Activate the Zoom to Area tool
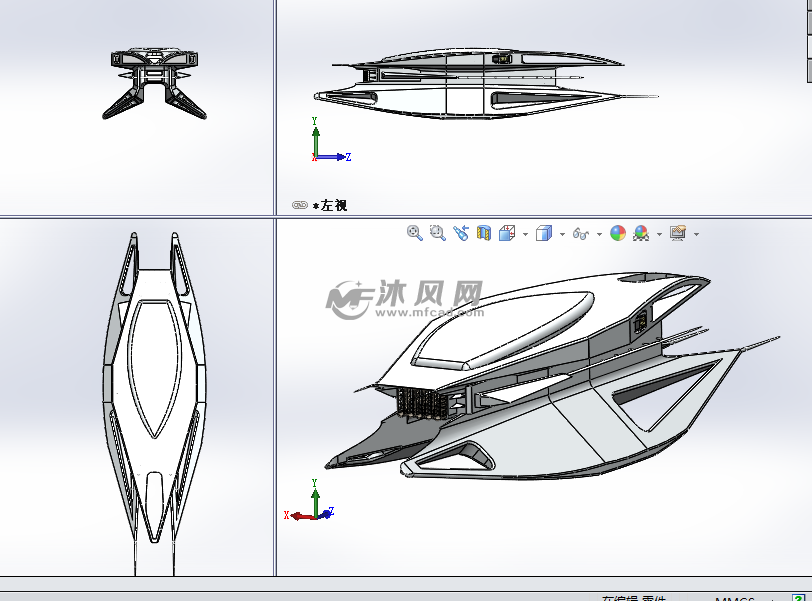This screenshot has width=812, height=601. click(437, 233)
